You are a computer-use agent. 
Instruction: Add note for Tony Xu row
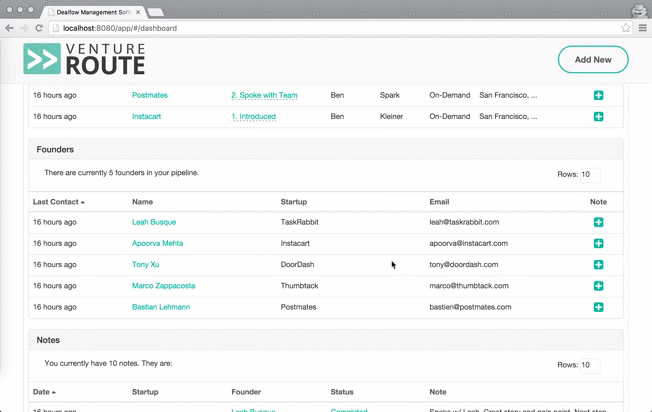pyautogui.click(x=598, y=264)
